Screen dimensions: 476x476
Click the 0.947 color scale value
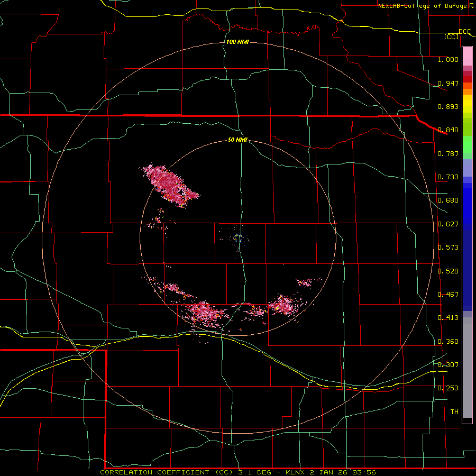(448, 83)
